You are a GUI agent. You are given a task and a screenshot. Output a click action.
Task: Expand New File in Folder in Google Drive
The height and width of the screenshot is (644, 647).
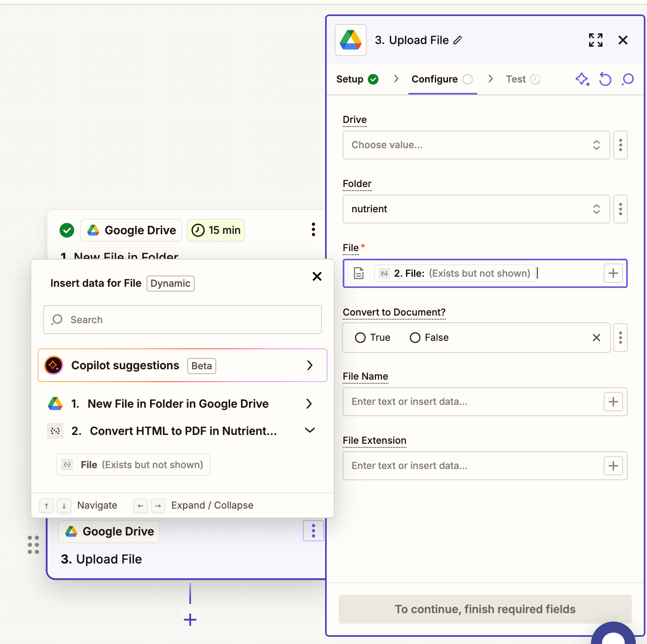tap(309, 404)
